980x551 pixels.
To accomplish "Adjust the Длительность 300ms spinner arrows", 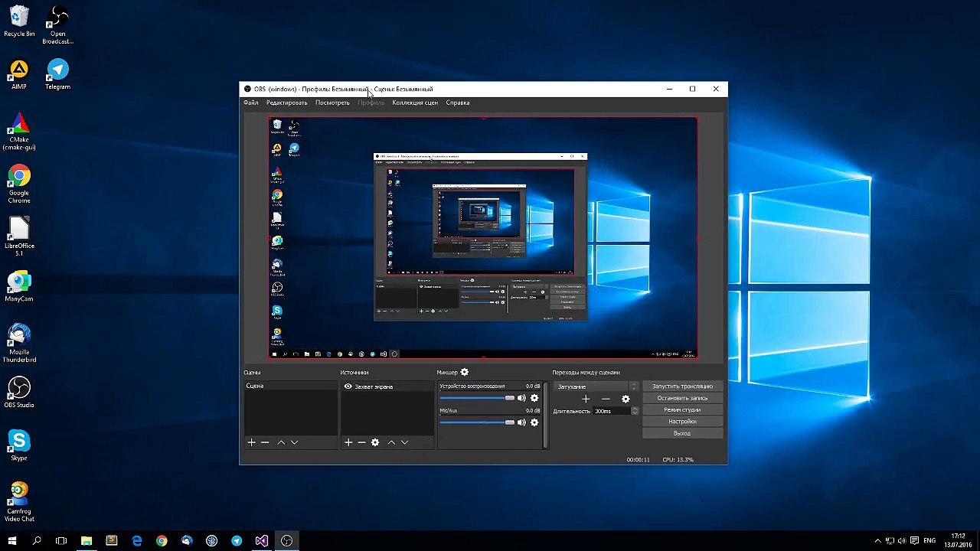I will (x=635, y=411).
